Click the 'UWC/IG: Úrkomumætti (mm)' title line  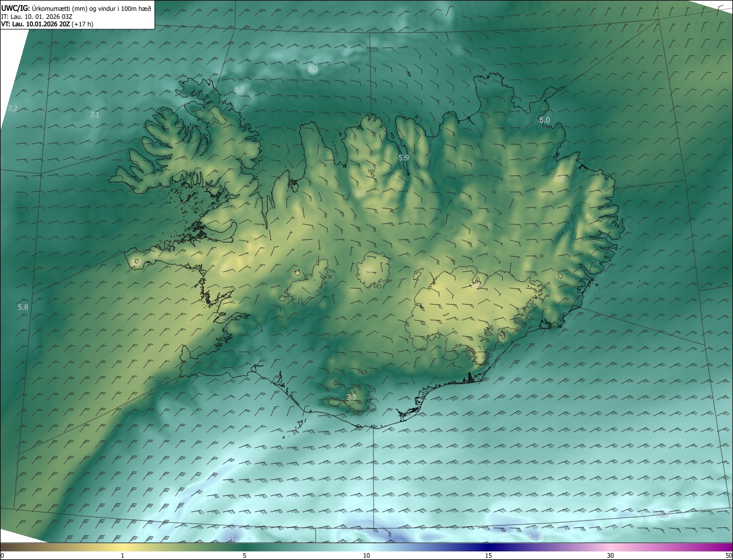pyautogui.click(x=76, y=7)
